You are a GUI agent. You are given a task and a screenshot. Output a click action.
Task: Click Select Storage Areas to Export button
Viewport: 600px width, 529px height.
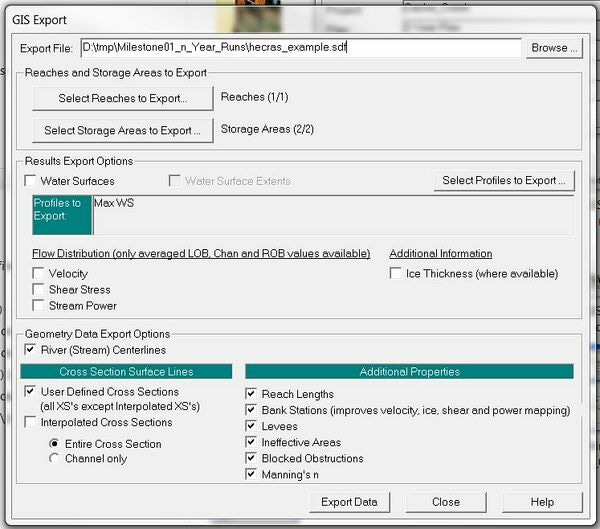pos(122,131)
